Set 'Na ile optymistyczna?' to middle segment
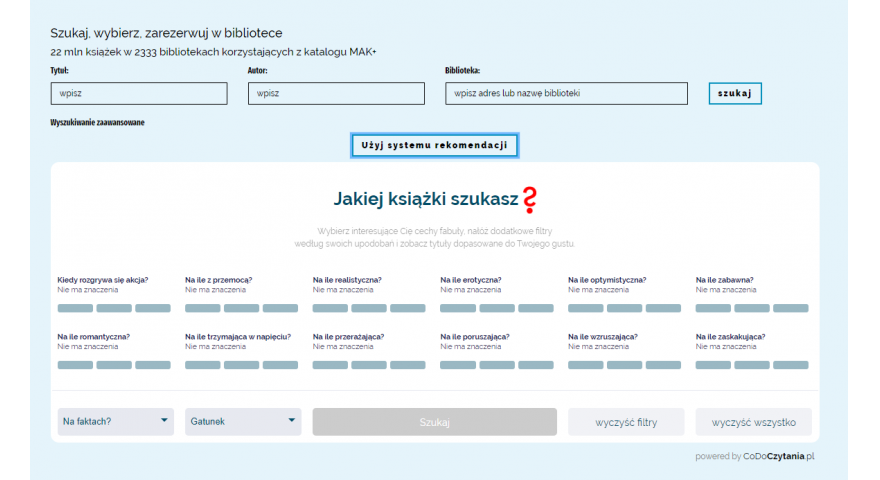This screenshot has height=480, width=880. click(625, 308)
